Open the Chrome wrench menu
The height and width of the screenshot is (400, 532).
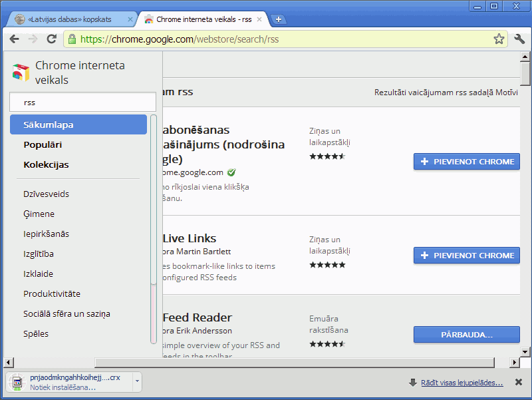click(x=519, y=39)
